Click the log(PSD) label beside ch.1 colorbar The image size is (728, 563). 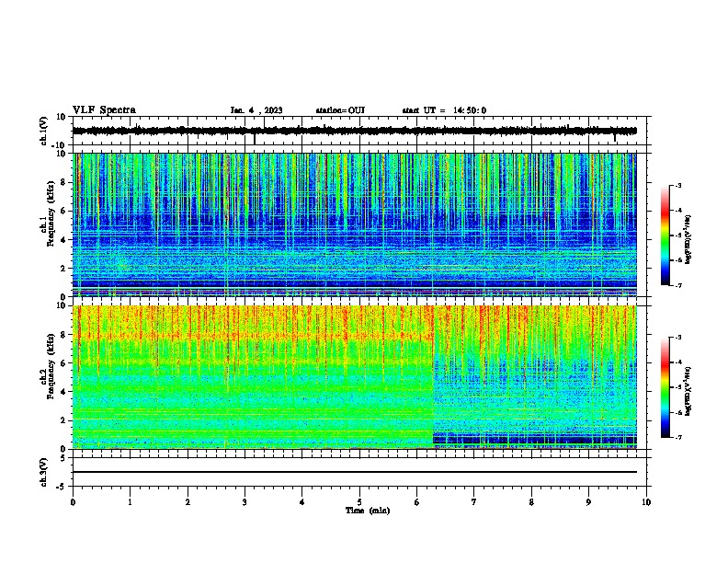688,239
